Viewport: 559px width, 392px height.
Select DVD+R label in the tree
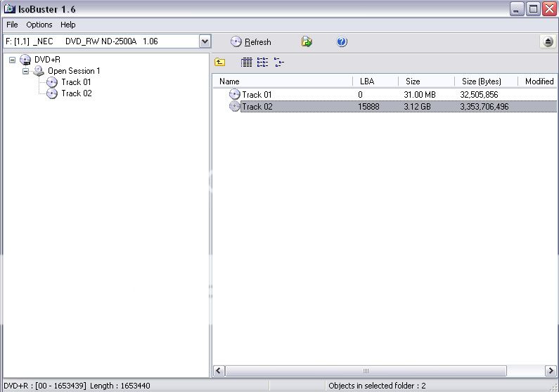pos(47,60)
